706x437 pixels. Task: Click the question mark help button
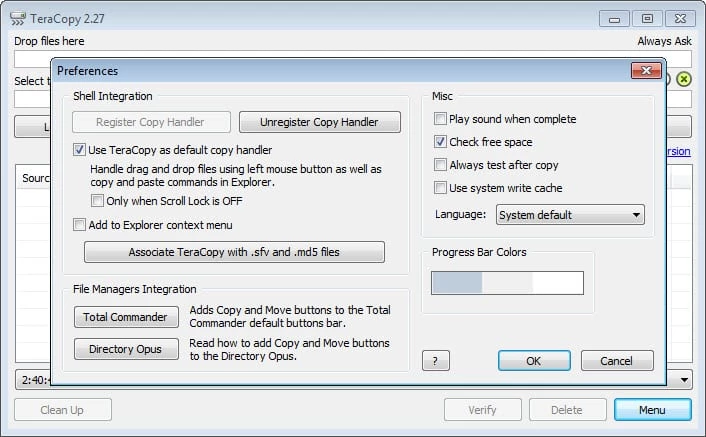435,361
